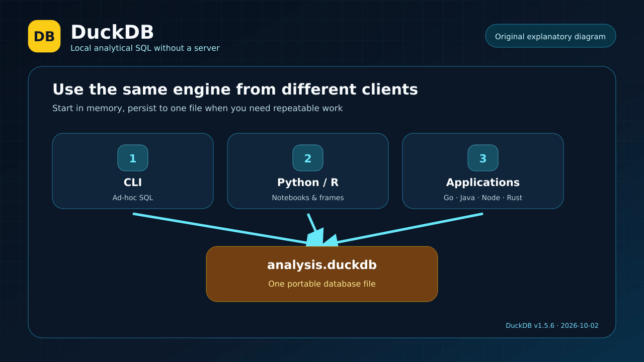Click the CLI card title
The image size is (644, 362).
[133, 183]
